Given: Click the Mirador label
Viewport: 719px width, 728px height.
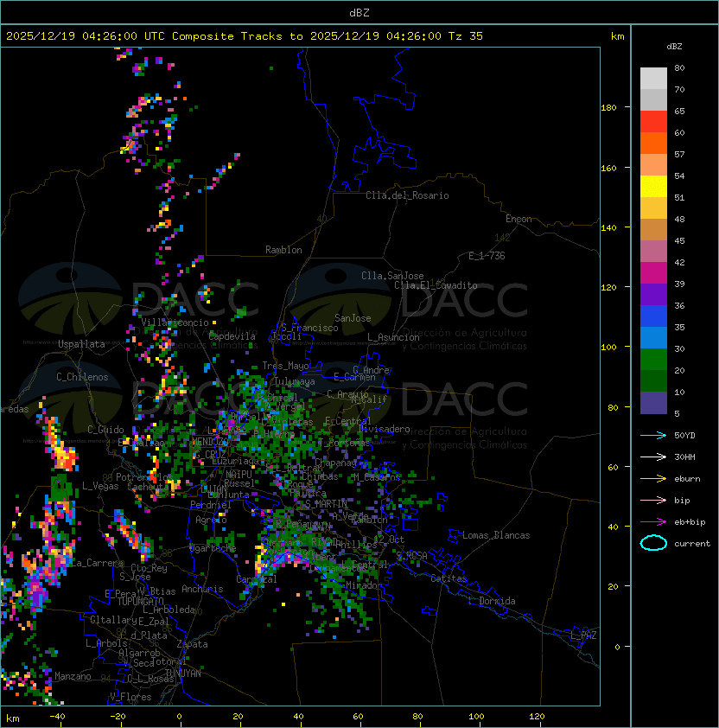Looking at the screenshot, I should [x=365, y=585].
